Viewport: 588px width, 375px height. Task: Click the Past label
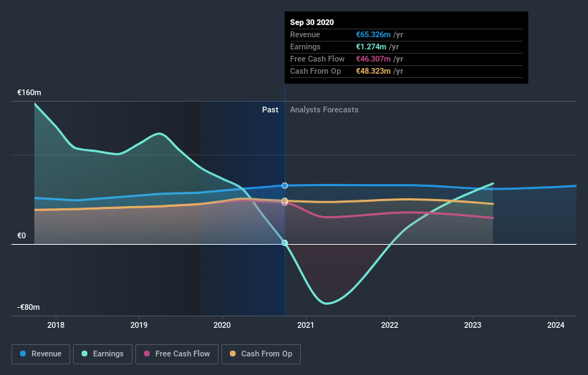270,109
